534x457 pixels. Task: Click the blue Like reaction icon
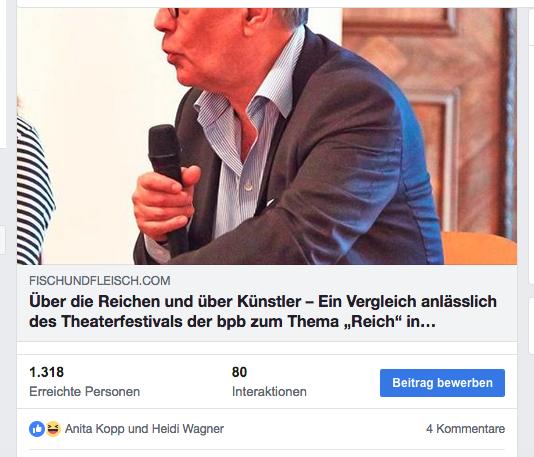[x=37, y=429]
